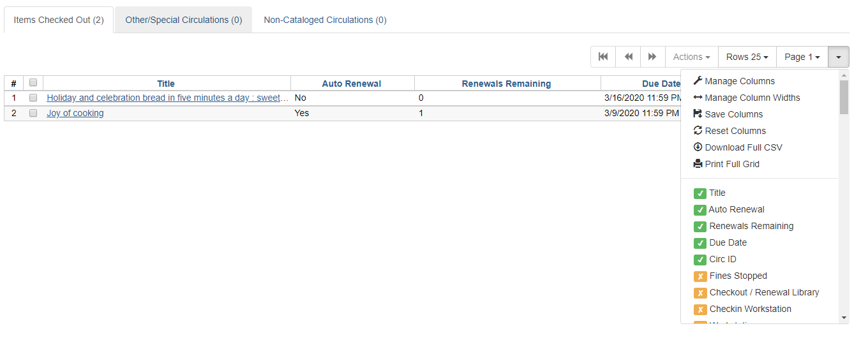Click the '#' row number column header

pyautogui.click(x=13, y=84)
